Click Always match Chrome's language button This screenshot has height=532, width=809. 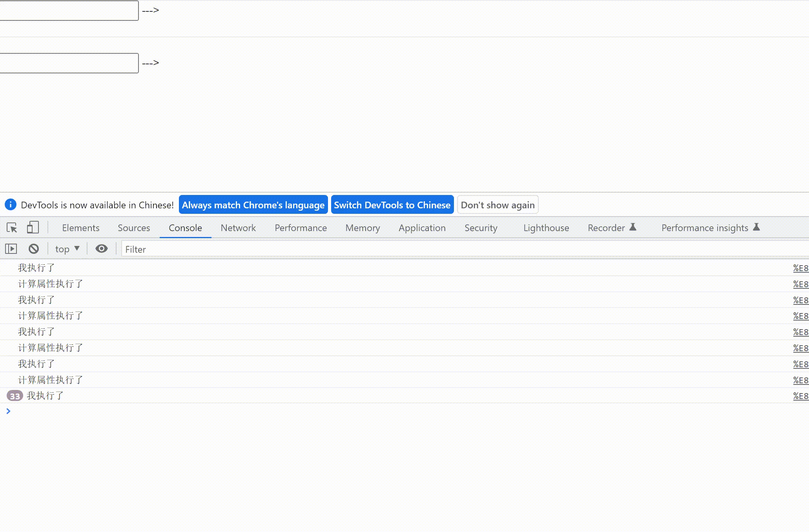pyautogui.click(x=253, y=205)
